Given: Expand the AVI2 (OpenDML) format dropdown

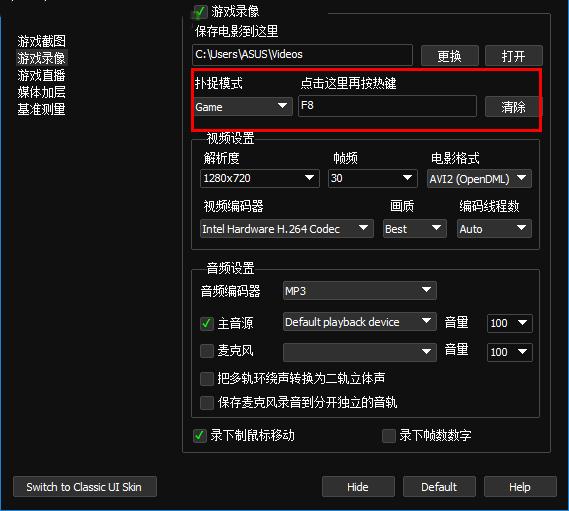Looking at the screenshot, I should (479, 178).
